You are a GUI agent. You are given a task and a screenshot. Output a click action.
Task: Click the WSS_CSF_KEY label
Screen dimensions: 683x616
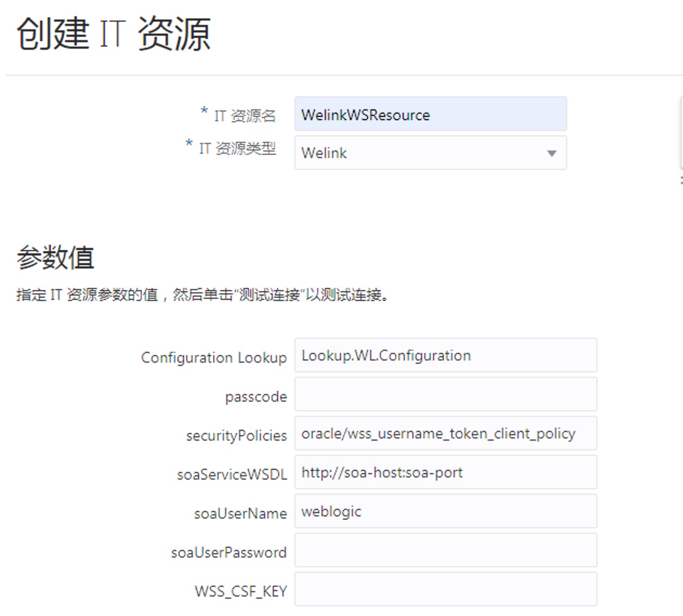(241, 592)
